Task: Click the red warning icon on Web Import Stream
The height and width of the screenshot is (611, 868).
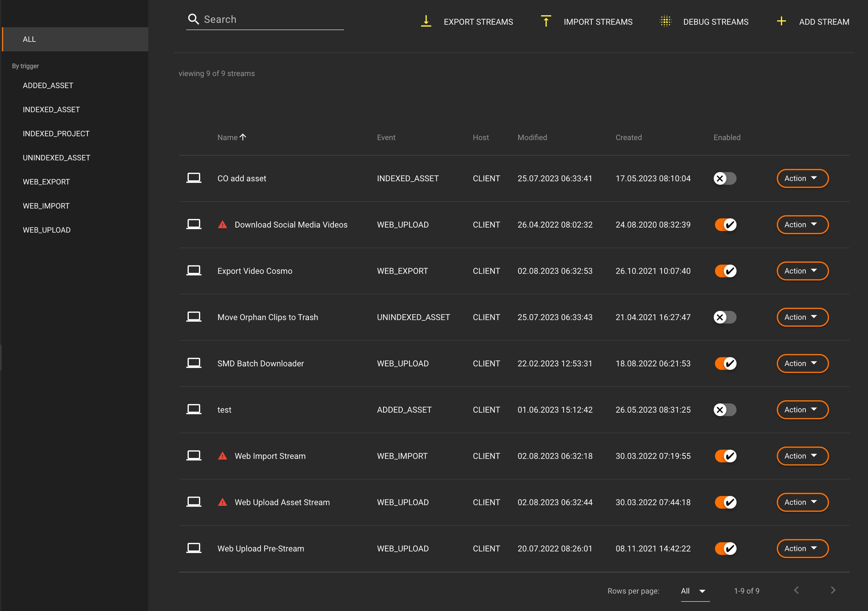Action: click(x=222, y=456)
